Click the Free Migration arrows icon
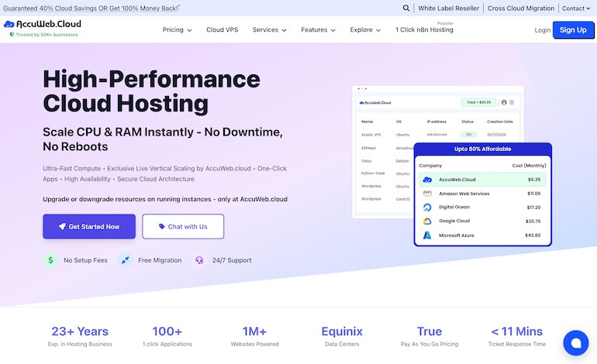This screenshot has height=364, width=597. click(x=125, y=260)
